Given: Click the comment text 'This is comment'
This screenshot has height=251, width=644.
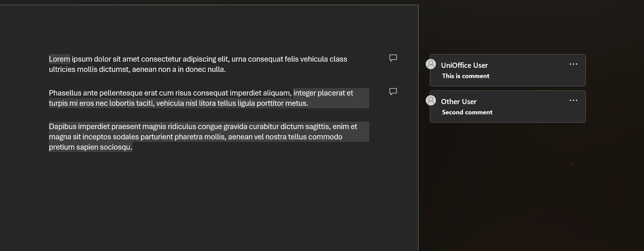Looking at the screenshot, I should pos(466,76).
